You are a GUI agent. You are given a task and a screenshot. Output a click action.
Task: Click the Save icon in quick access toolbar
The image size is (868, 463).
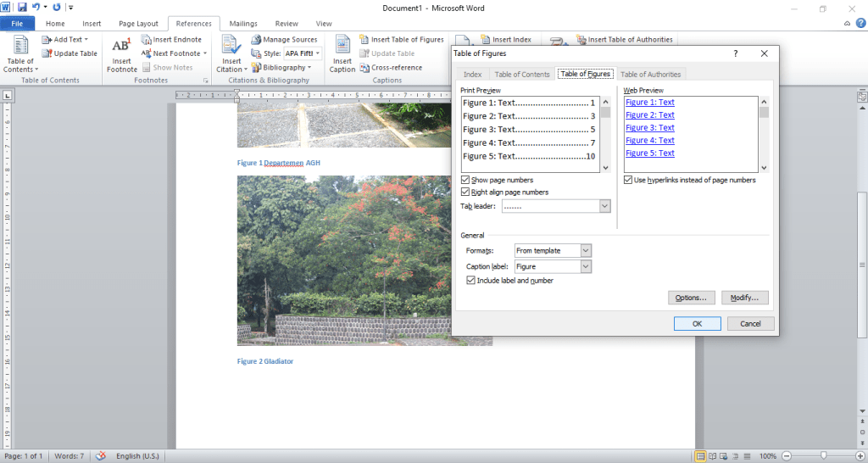23,7
